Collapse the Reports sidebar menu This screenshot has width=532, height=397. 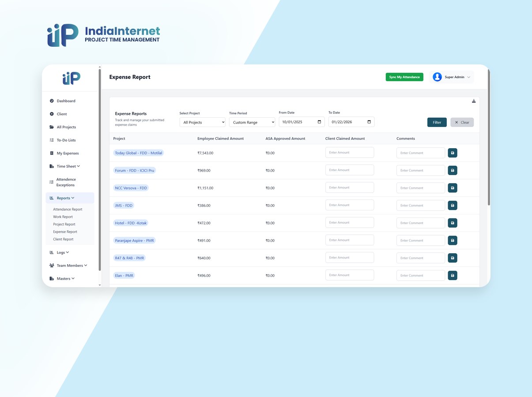(65, 198)
